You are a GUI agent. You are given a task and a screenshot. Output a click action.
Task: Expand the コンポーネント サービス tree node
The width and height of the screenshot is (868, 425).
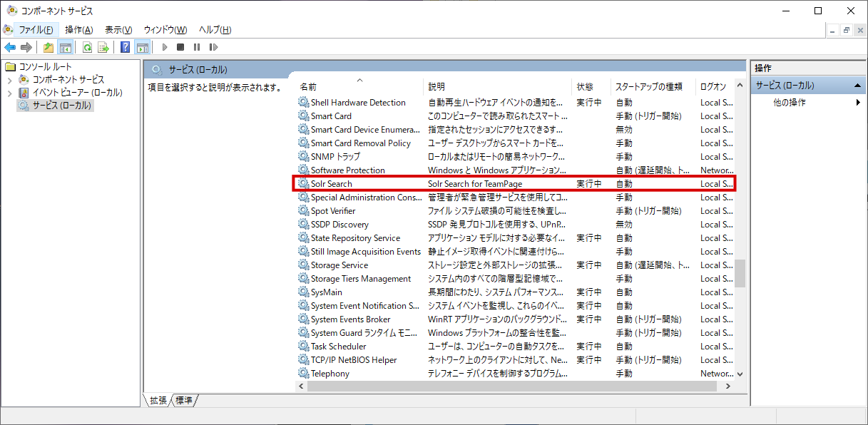click(x=9, y=80)
